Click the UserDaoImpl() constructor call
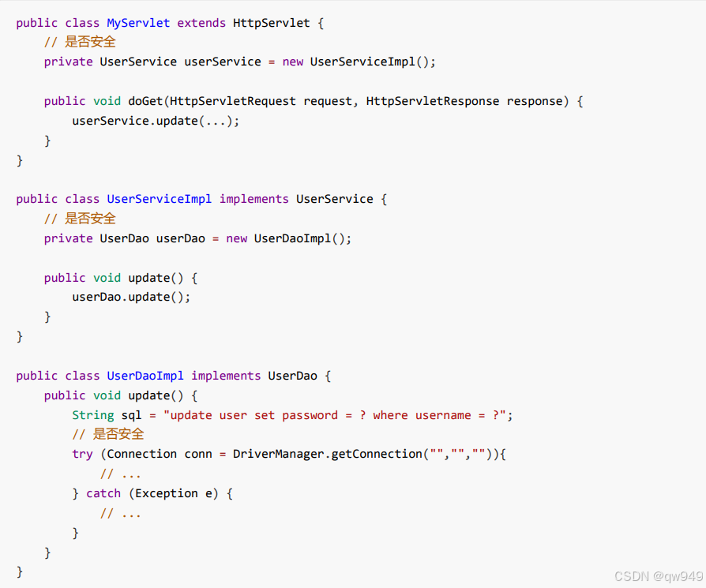This screenshot has width=706, height=588. pos(302,238)
